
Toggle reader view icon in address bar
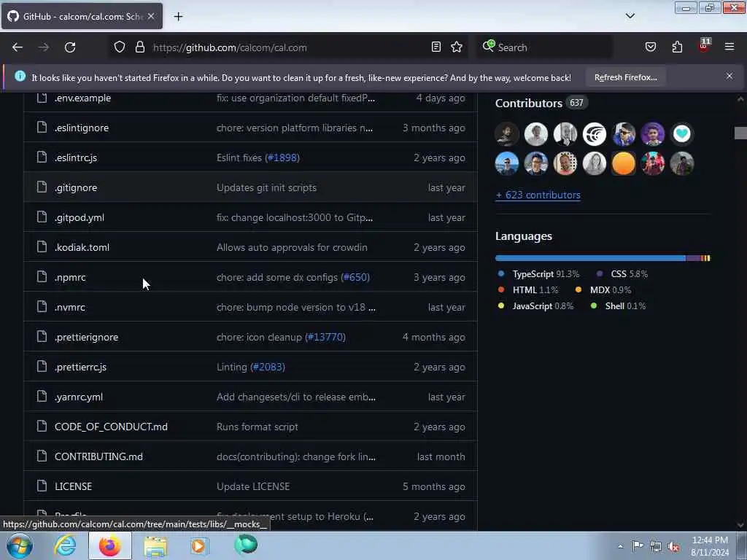436,47
